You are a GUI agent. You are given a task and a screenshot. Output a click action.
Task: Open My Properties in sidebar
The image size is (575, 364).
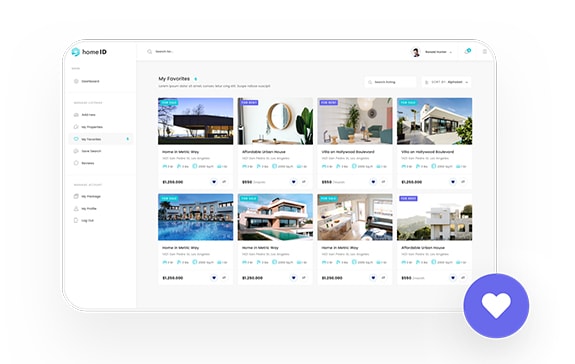coord(92,127)
